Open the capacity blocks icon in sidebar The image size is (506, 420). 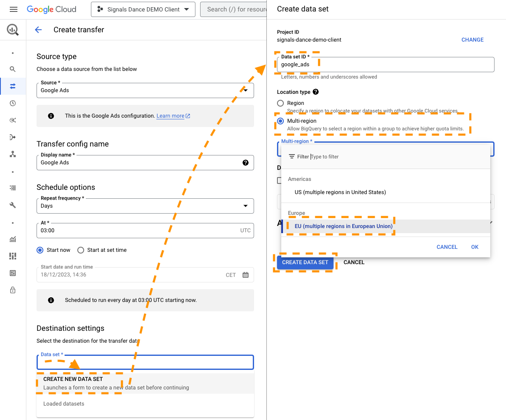13,256
